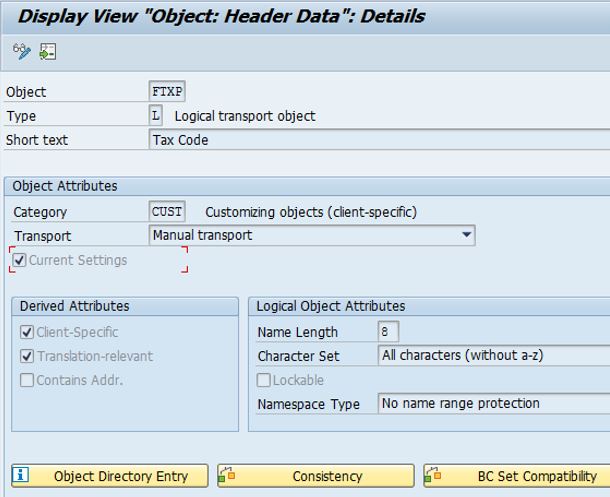This screenshot has width=610, height=497.
Task: Click the Object Directory Entry button
Action: pyautogui.click(x=110, y=476)
